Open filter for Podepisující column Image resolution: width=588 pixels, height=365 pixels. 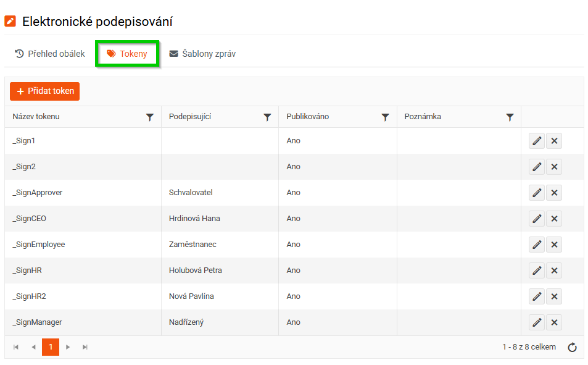tap(267, 117)
